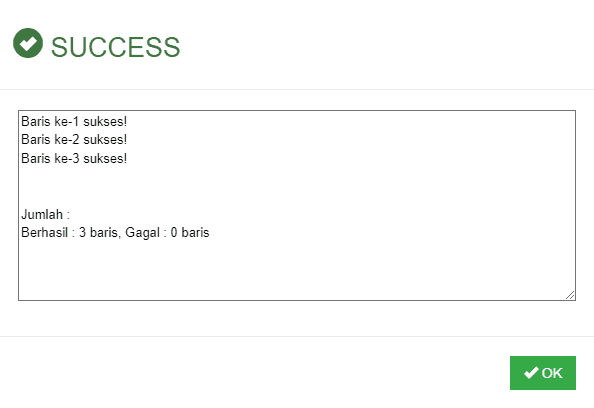Click the divider line above the OK button
This screenshot has height=408, width=594.
tap(297, 336)
